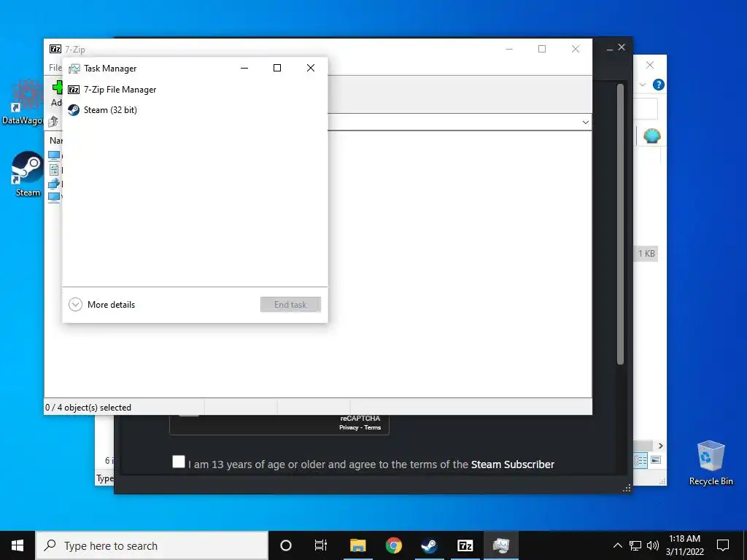Select the DataWagon desktop shortcut
The width and height of the screenshot is (747, 560).
pyautogui.click(x=24, y=101)
